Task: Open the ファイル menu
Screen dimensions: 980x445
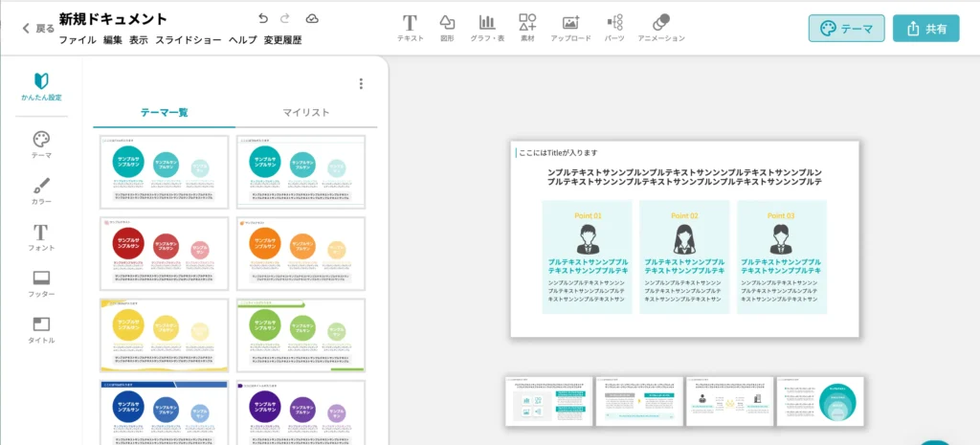Action: tap(77, 40)
